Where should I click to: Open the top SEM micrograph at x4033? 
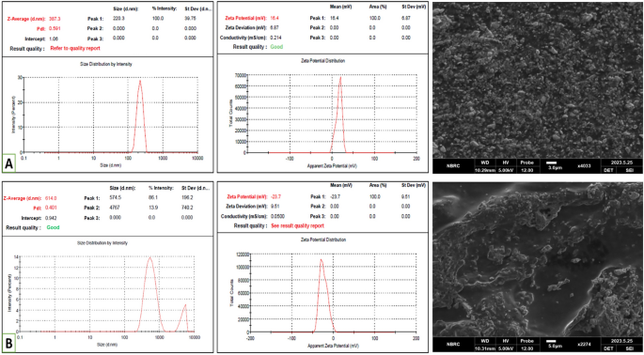point(538,79)
